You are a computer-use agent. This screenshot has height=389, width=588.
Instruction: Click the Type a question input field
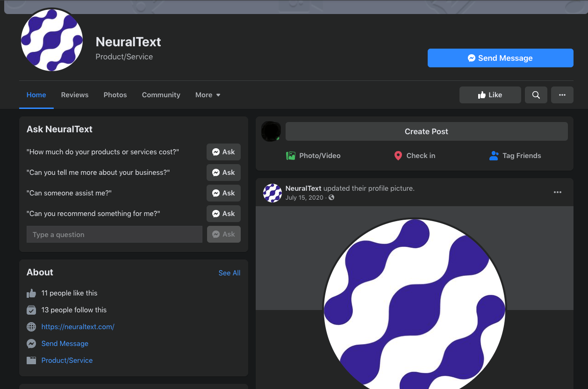114,234
